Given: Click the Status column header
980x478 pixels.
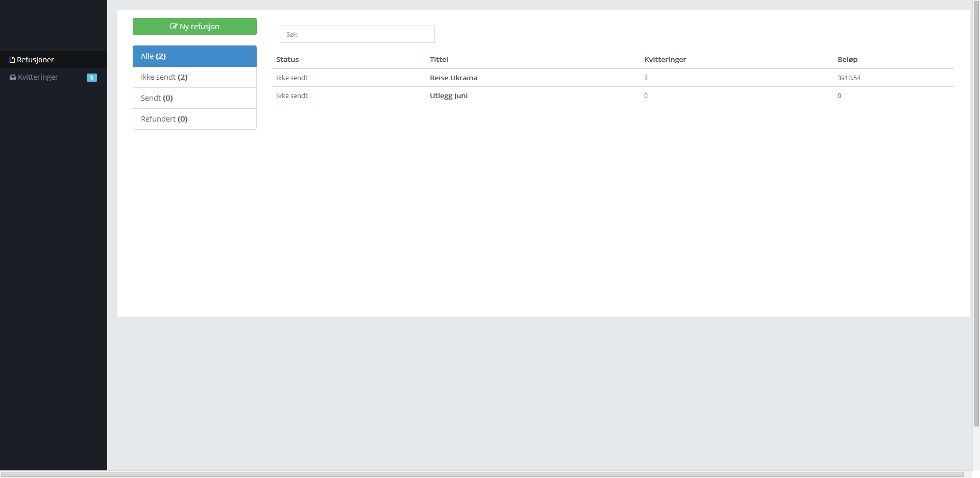Looking at the screenshot, I should click(287, 59).
